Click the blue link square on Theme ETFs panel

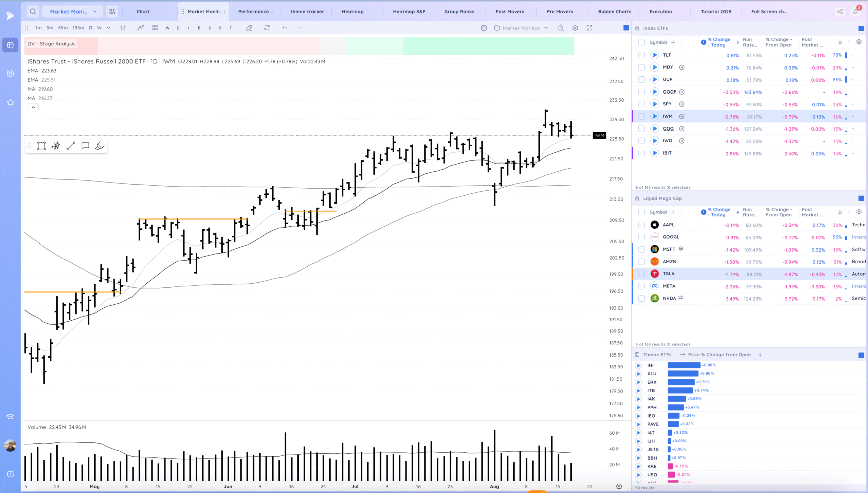pyautogui.click(x=861, y=355)
